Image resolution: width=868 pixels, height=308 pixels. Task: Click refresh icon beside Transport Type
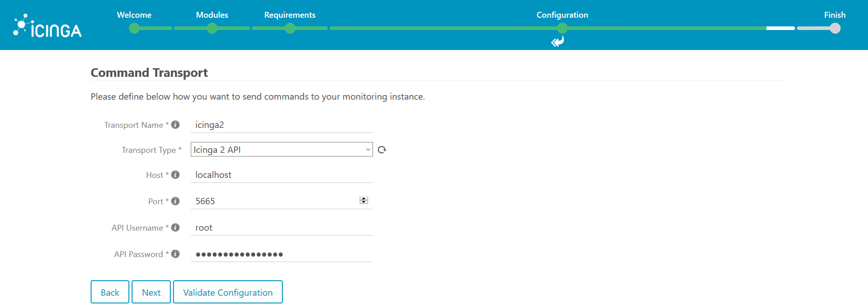click(382, 150)
